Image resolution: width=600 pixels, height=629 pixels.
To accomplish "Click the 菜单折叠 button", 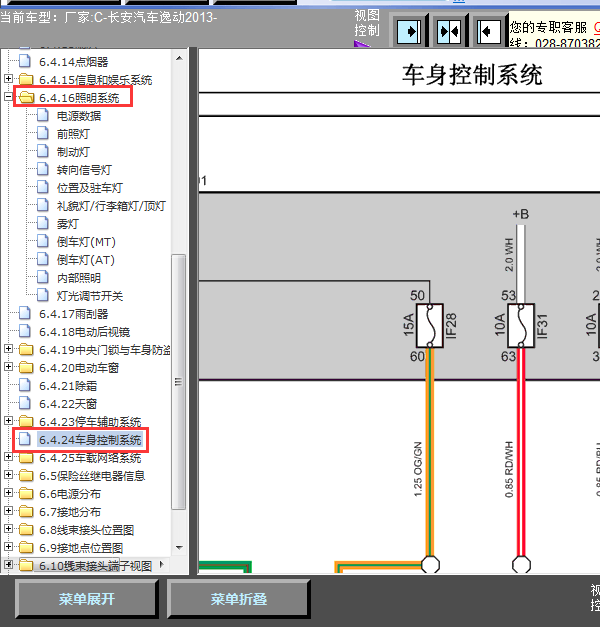I will coord(239,599).
